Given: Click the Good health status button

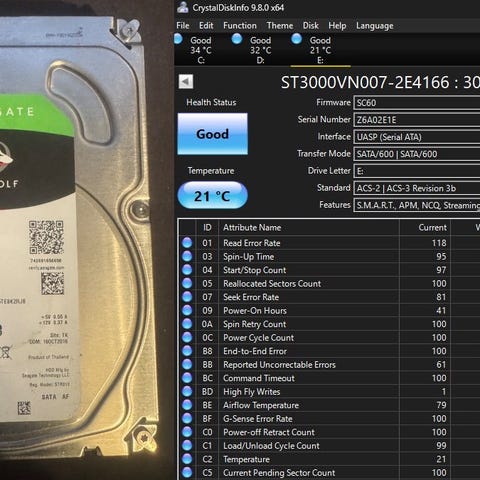Looking at the screenshot, I should coord(213,134).
